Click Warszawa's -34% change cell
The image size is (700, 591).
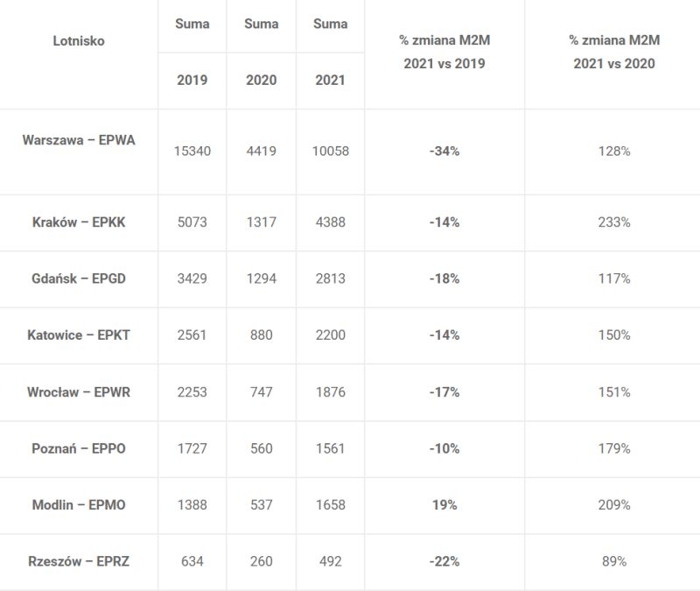(444, 151)
